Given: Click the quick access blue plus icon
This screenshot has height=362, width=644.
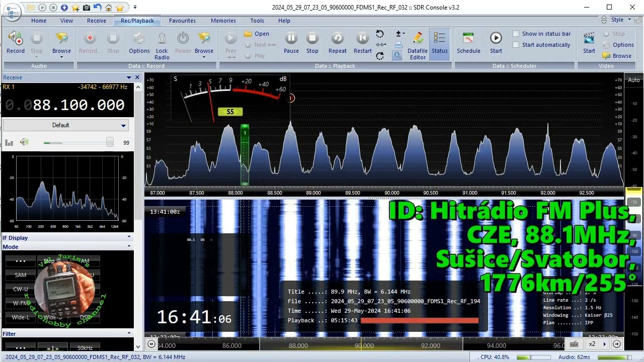Looking at the screenshot, I should pos(64,8).
